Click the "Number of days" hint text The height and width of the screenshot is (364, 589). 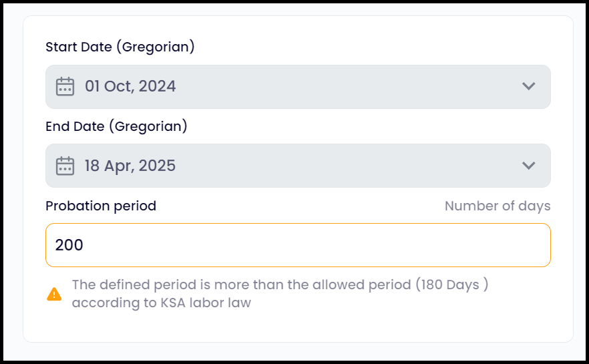[498, 206]
